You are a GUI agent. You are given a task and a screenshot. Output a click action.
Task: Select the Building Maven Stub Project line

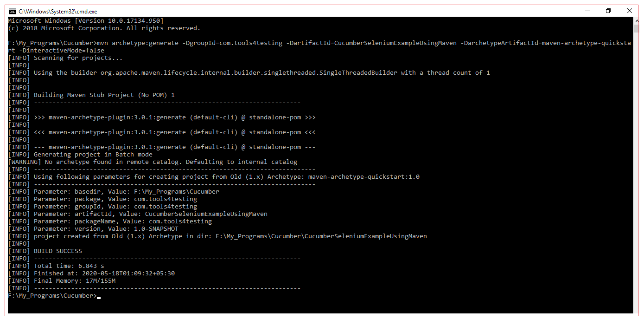pos(91,95)
